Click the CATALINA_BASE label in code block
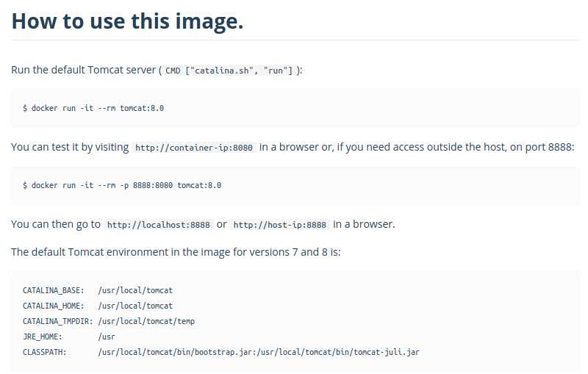The image size is (588, 374). [53, 290]
